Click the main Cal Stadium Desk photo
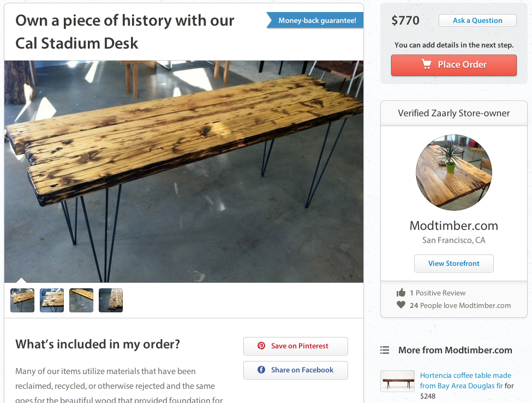Screen dimensions: 532x403 pos(184,171)
